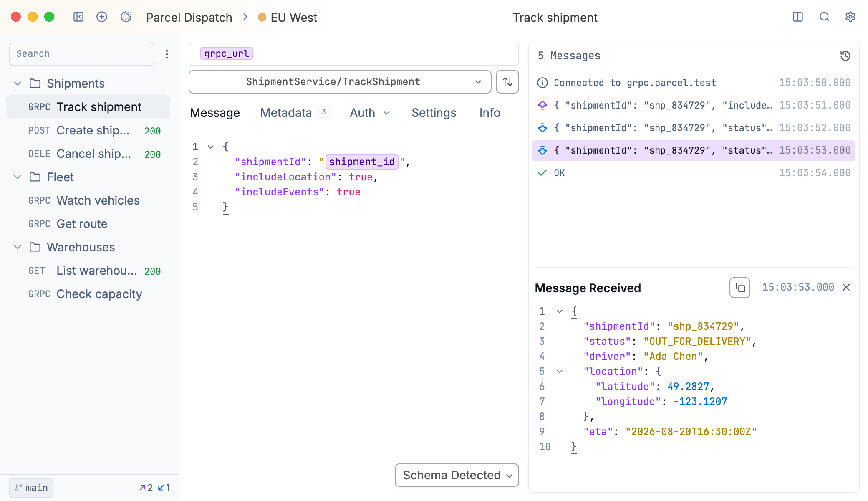Viewport: 868px width, 501px height.
Task: Click the send arrows button
Action: click(x=507, y=82)
